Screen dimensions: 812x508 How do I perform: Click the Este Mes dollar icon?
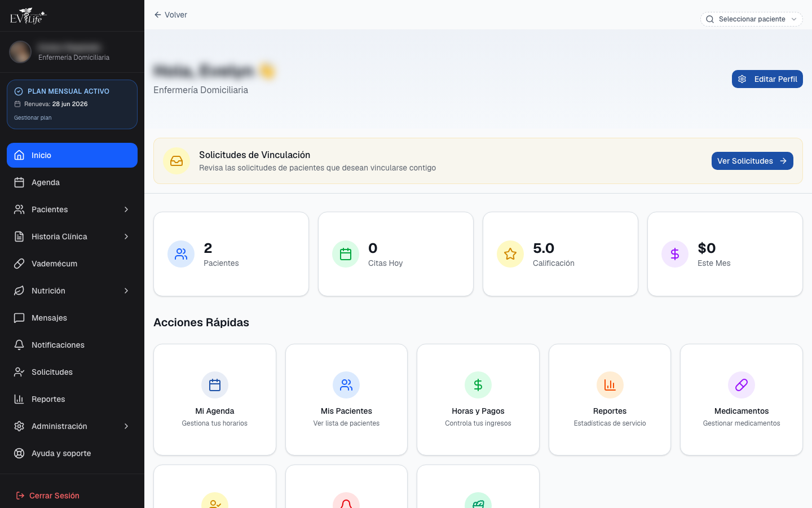[x=675, y=254]
